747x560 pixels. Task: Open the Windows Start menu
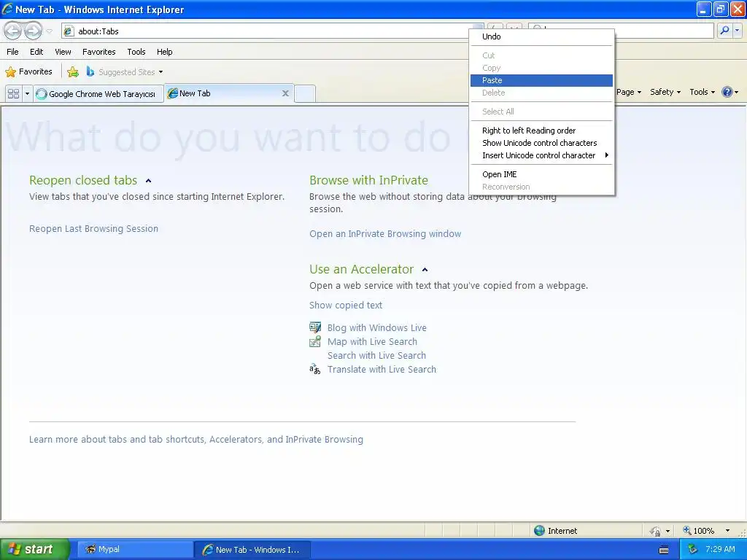[35, 549]
